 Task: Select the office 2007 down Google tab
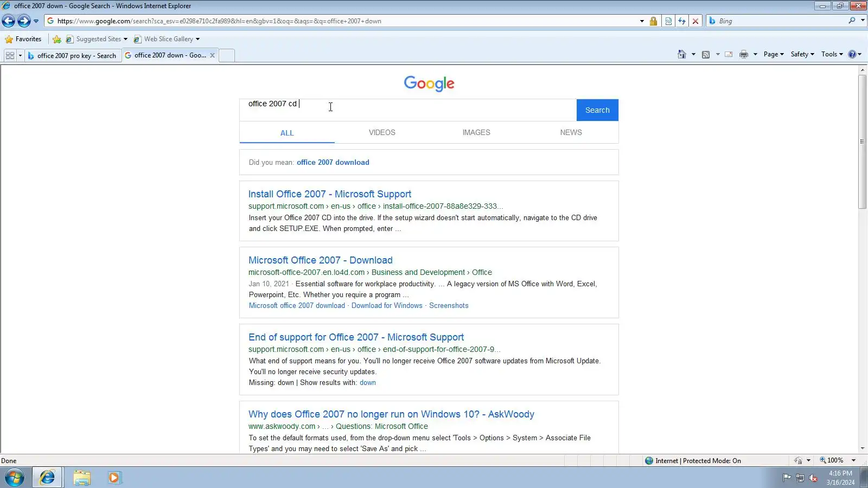click(x=166, y=55)
